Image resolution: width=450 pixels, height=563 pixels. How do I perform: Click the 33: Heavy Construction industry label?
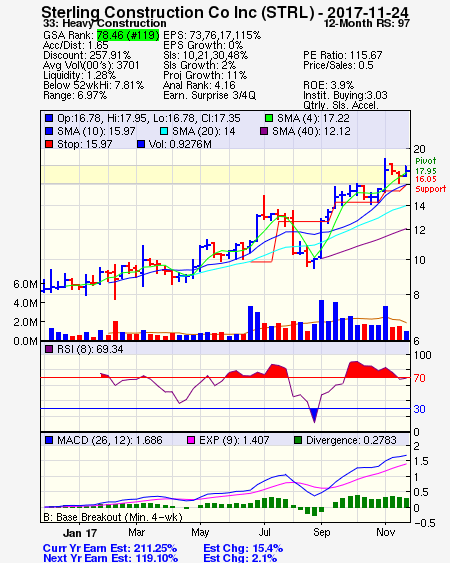pos(105,23)
